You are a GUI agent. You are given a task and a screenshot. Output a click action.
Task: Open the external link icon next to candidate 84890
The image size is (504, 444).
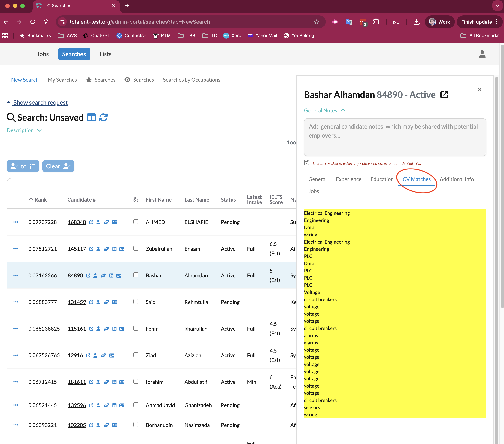88,275
